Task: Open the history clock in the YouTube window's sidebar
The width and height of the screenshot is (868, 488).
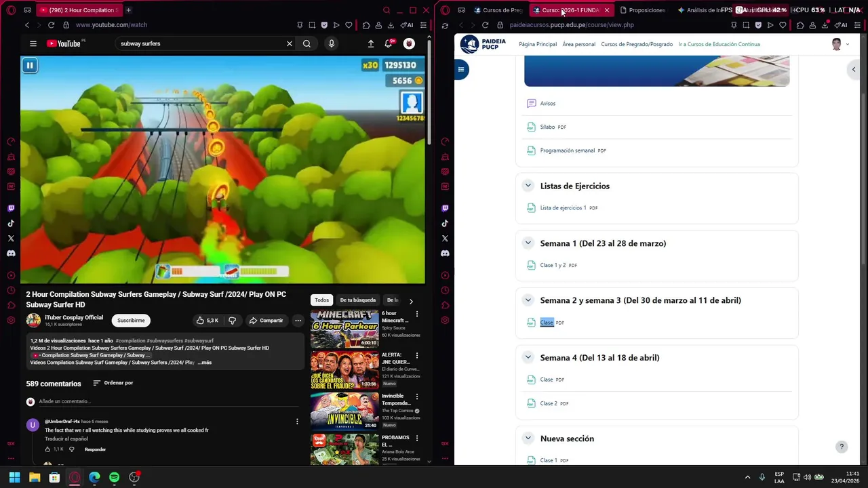Action: (11, 290)
